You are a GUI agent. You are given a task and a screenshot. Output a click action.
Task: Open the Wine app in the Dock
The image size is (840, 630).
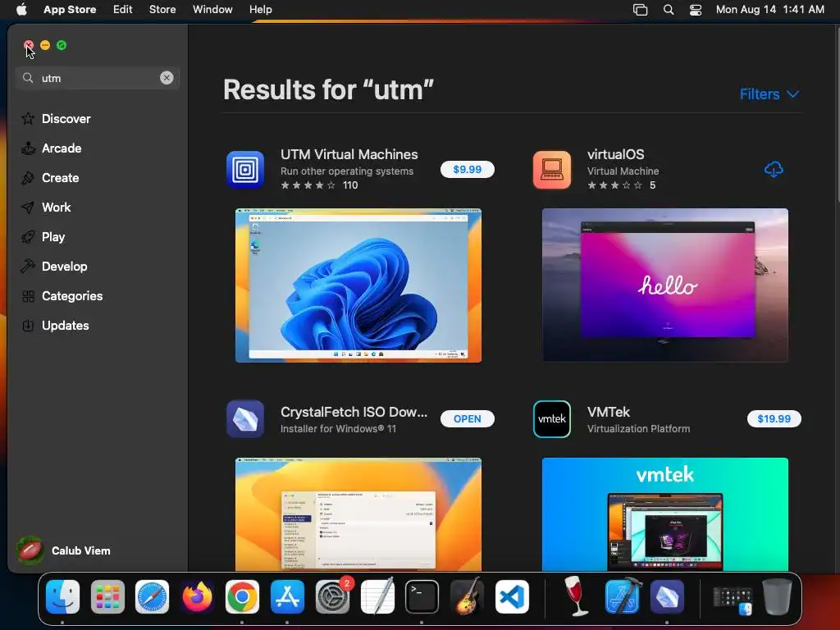point(577,597)
